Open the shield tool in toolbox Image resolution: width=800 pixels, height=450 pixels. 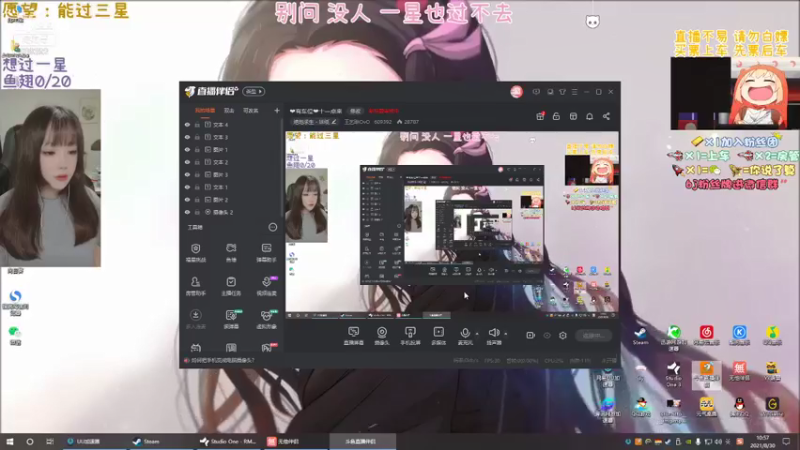point(195,253)
